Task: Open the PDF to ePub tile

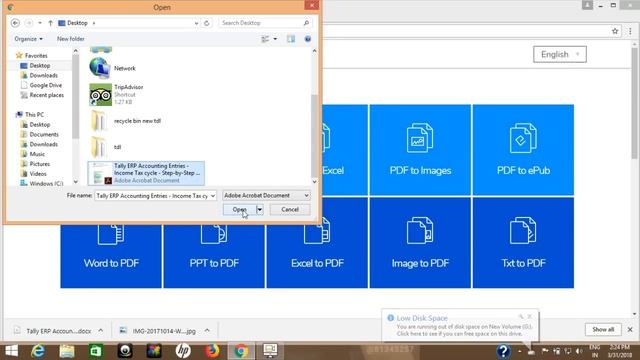Action: coord(523,150)
